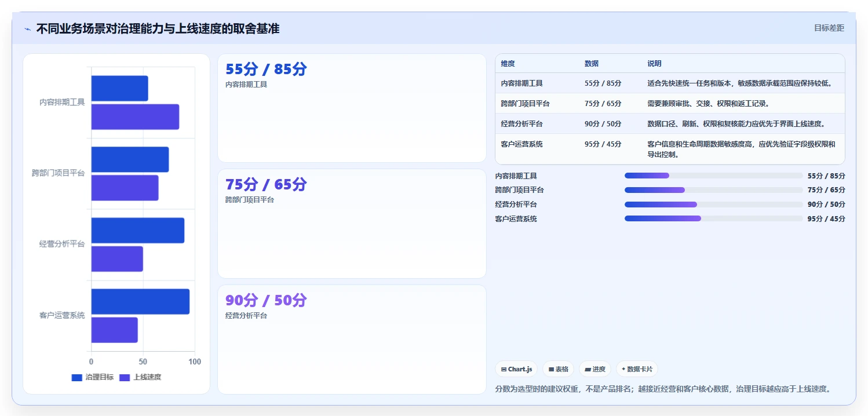
Task: Click the 内容排期工具 上线速度 purple bar
Action: (135, 117)
